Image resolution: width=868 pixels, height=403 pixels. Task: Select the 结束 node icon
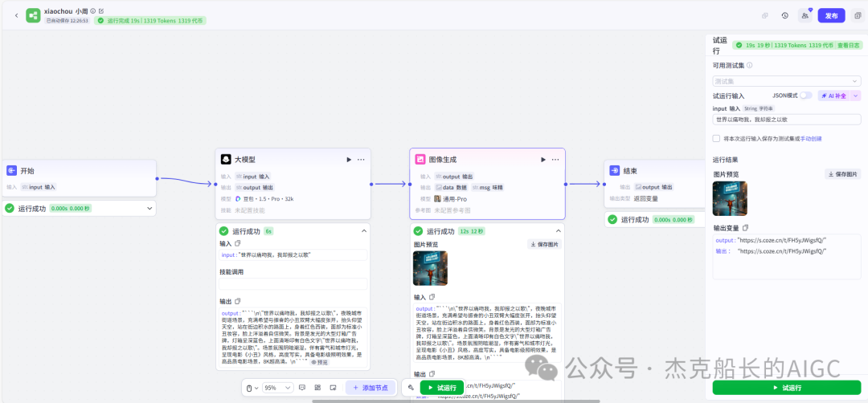[615, 171]
